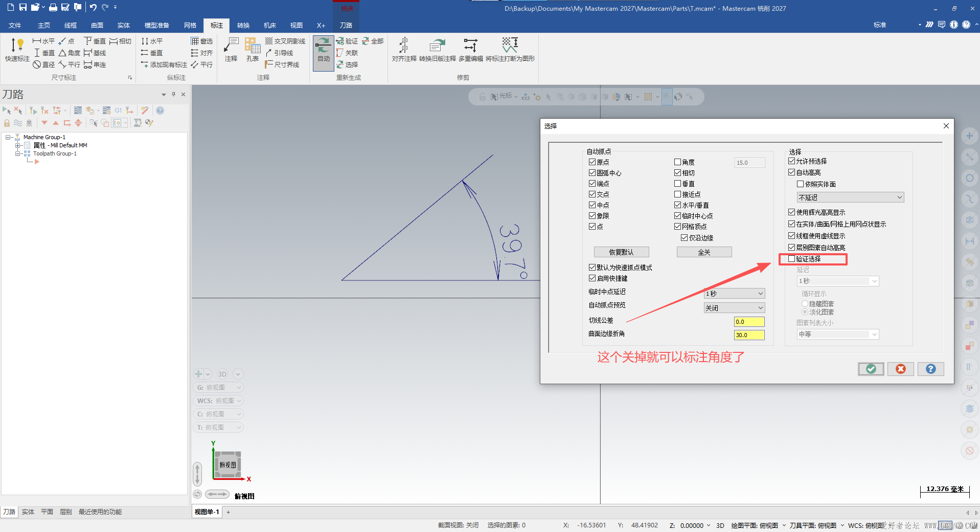Select the 角度 angle dimension tool
Screen dimensions: 980x532
(70, 53)
